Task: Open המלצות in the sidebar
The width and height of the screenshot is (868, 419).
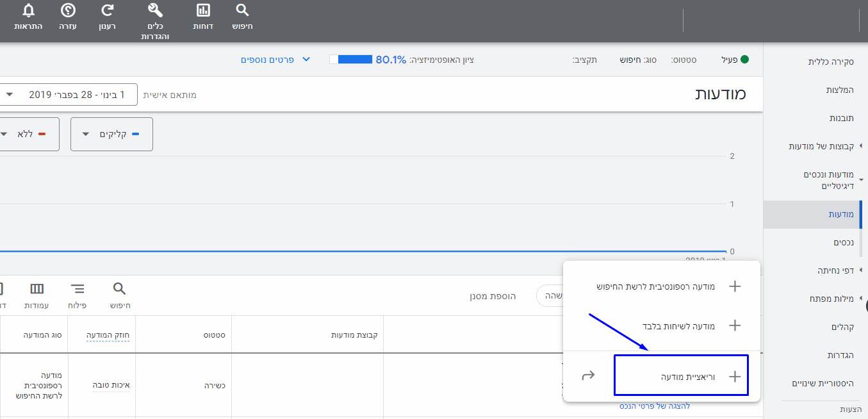Action: coord(839,90)
